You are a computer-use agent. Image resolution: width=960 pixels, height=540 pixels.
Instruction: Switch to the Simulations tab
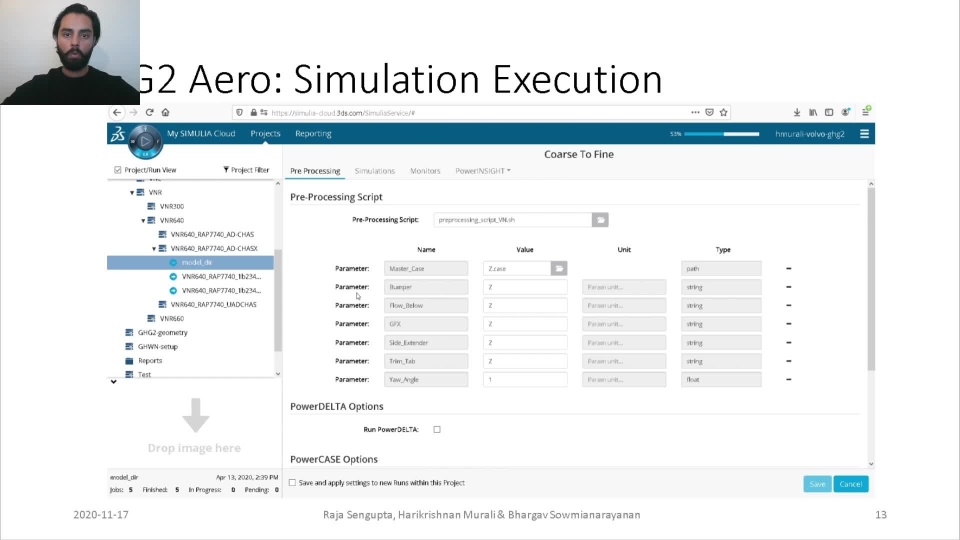[x=375, y=171]
